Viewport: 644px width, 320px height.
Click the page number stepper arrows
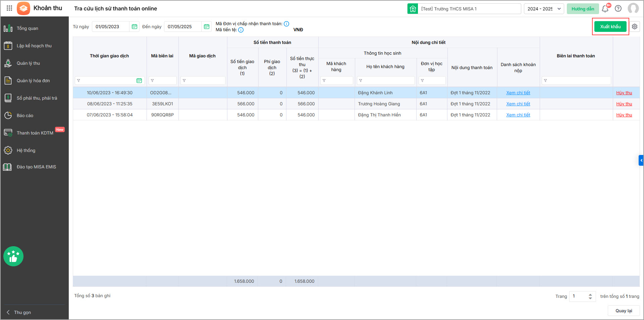(590, 297)
